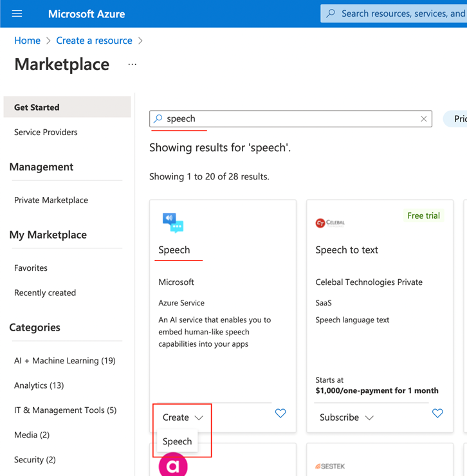Image resolution: width=467 pixels, height=476 pixels.
Task: Click the '$1,000/one-payment for 1 month' price
Action: pos(377,390)
